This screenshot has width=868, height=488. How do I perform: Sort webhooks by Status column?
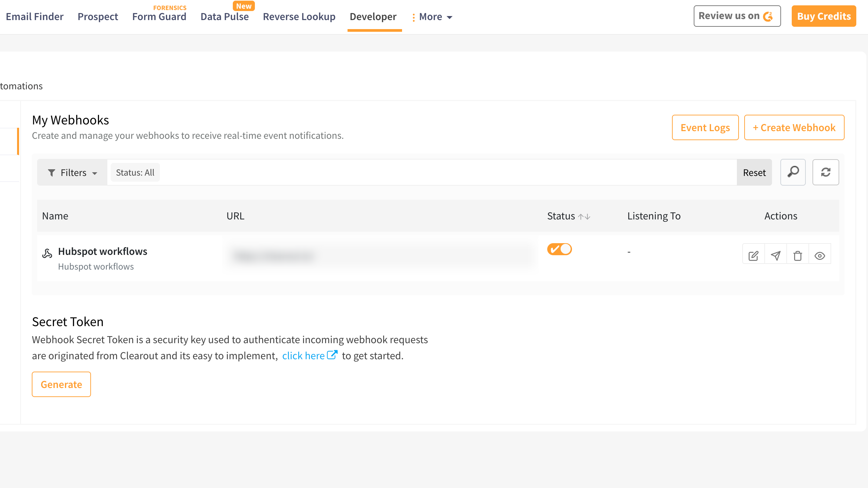click(584, 216)
